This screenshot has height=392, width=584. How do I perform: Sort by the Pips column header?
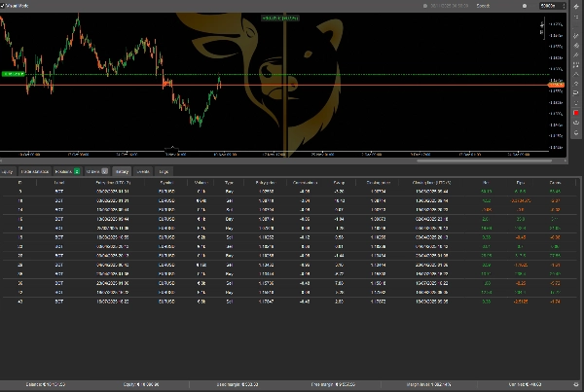521,183
